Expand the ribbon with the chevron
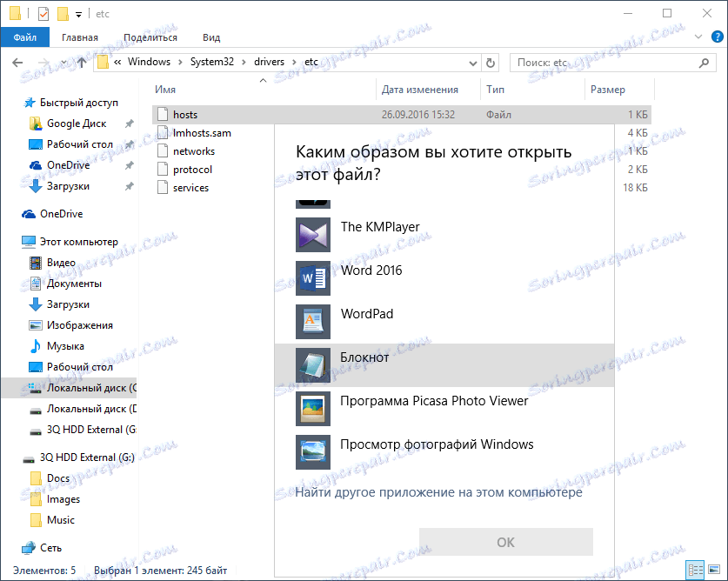The width and height of the screenshot is (728, 581). (698, 37)
